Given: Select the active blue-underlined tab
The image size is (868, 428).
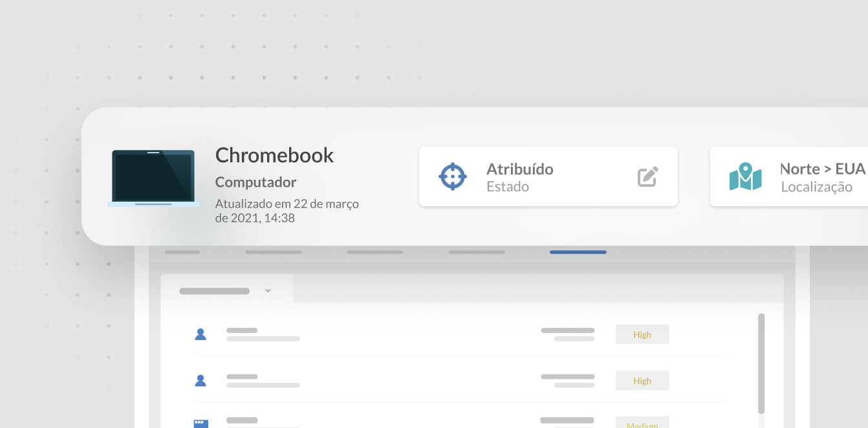Looking at the screenshot, I should (x=578, y=251).
